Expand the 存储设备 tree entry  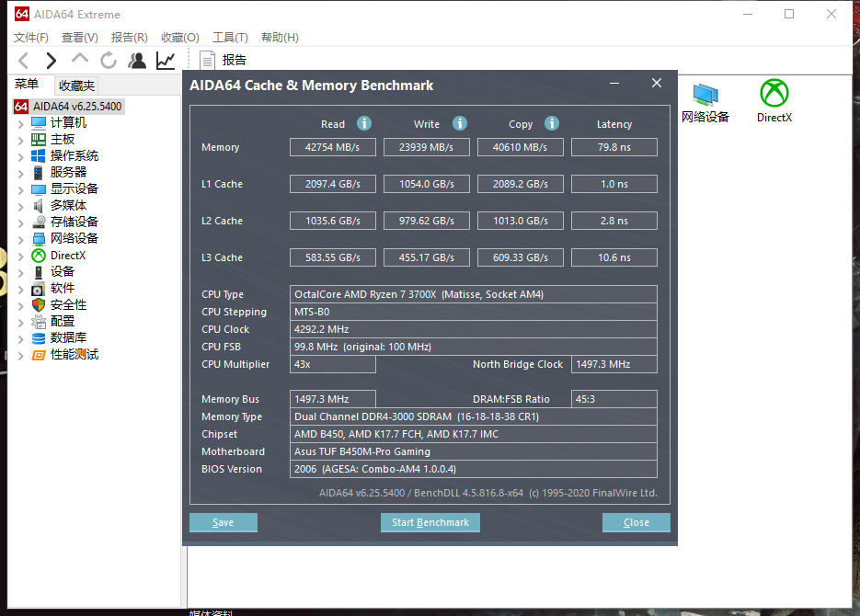21,221
